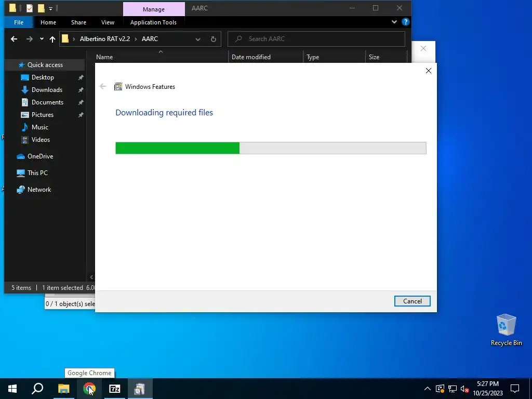Viewport: 532px width, 399px height.
Task: Open clock and date flyout
Action: [x=487, y=389]
